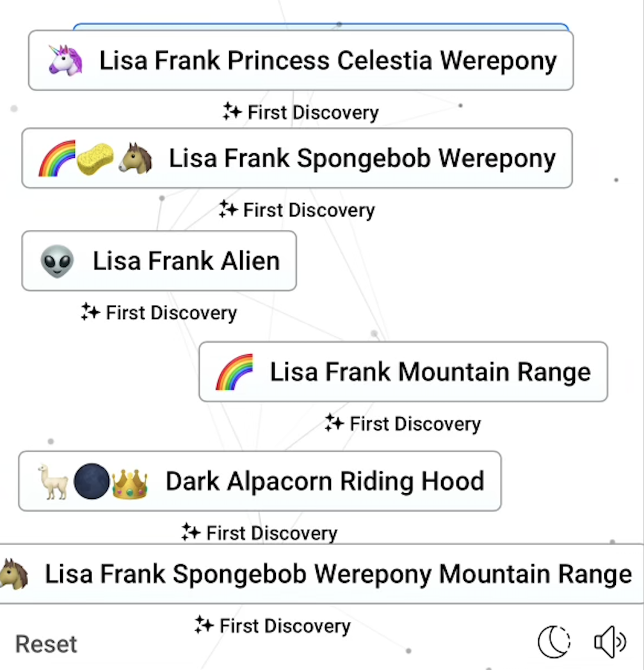Image resolution: width=644 pixels, height=670 pixels.
Task: Click the horse emoji on Spongebob Werepony
Action: click(135, 158)
